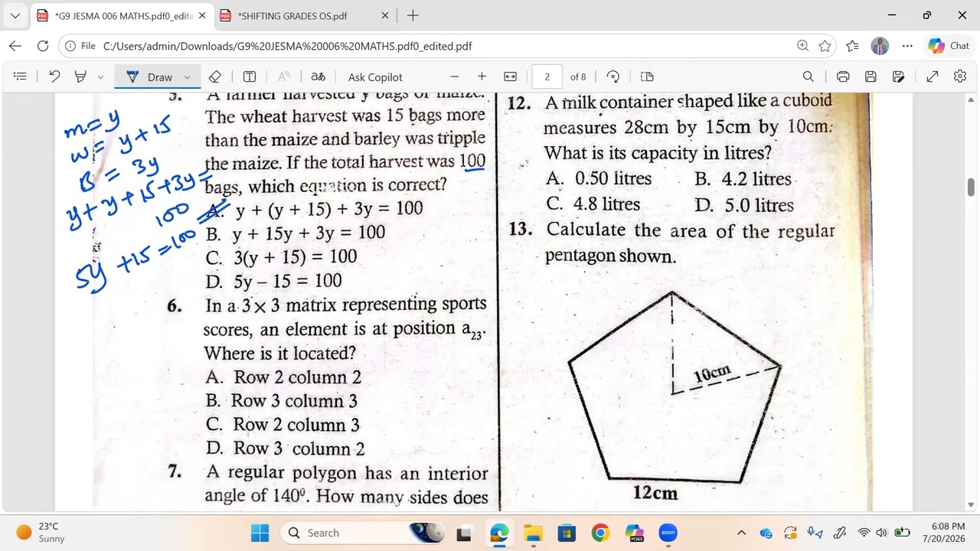Open Find in PDF search
The height and width of the screenshot is (551, 980).
click(x=808, y=77)
